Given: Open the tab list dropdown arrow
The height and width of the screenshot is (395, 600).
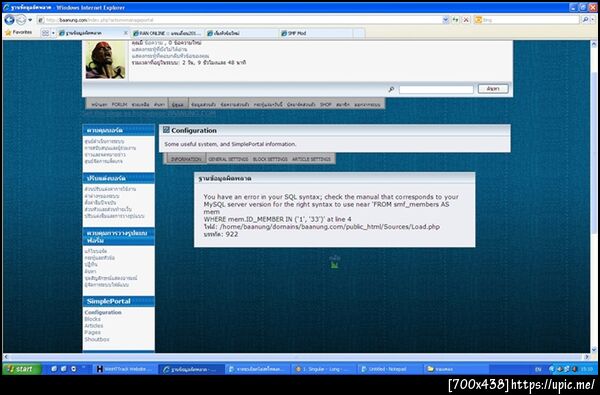Looking at the screenshot, I should click(53, 33).
